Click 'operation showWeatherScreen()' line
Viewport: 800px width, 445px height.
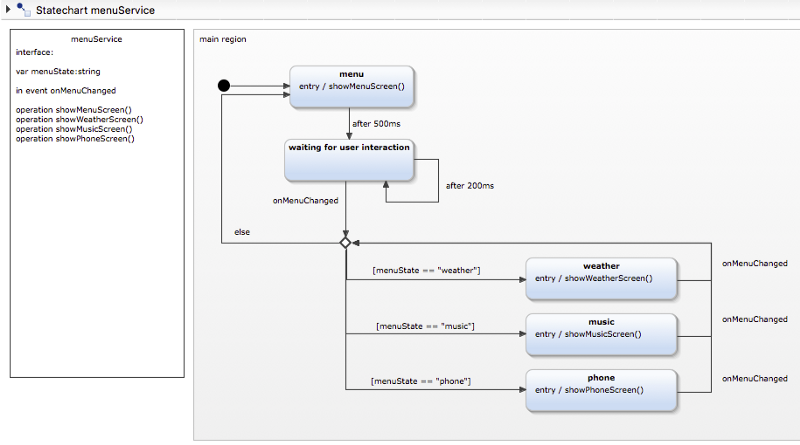pyautogui.click(x=80, y=119)
